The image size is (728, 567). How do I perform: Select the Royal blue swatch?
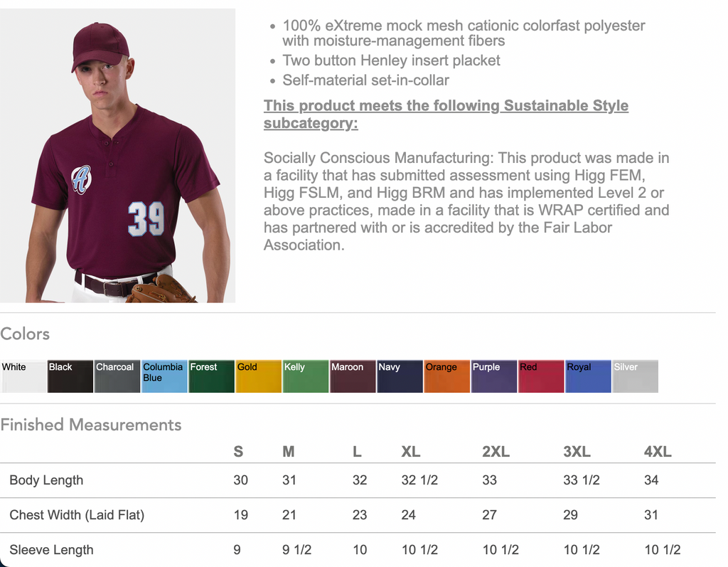click(x=588, y=376)
